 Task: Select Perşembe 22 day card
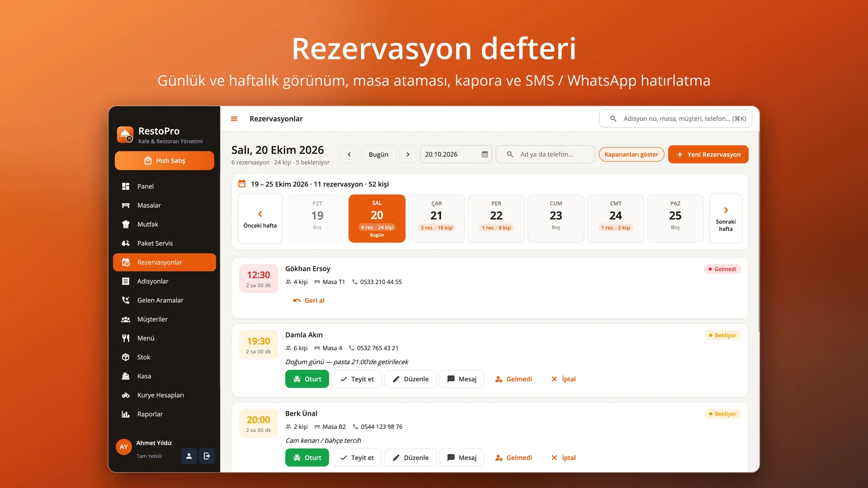click(x=496, y=219)
